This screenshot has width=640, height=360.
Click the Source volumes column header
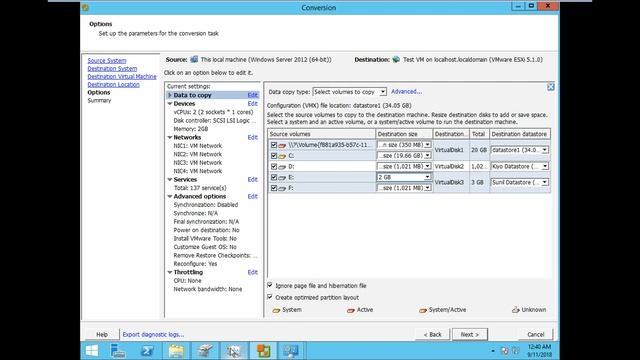click(322, 134)
